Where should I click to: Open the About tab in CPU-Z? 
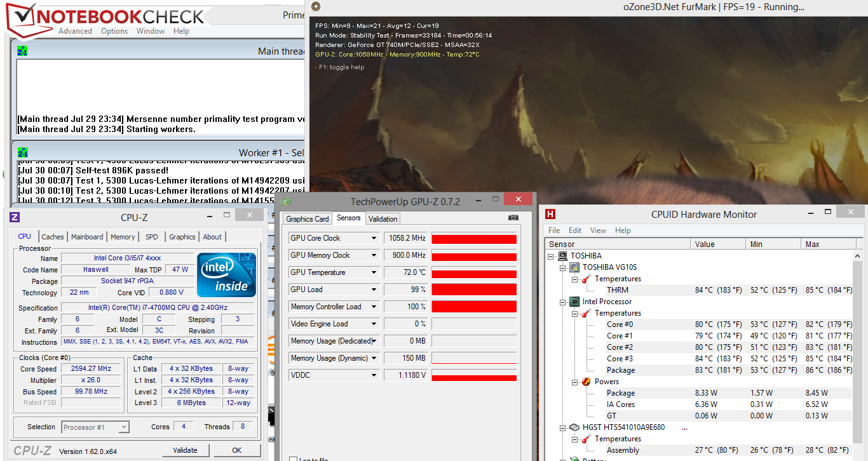212,237
